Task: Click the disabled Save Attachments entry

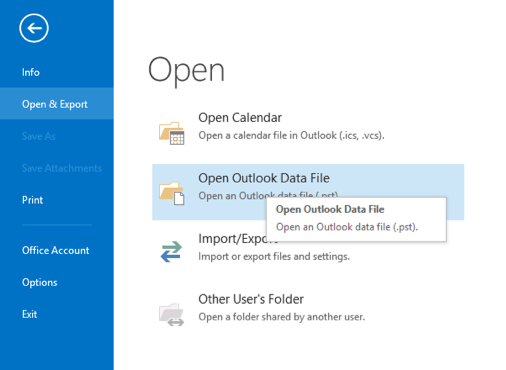Action: (62, 168)
